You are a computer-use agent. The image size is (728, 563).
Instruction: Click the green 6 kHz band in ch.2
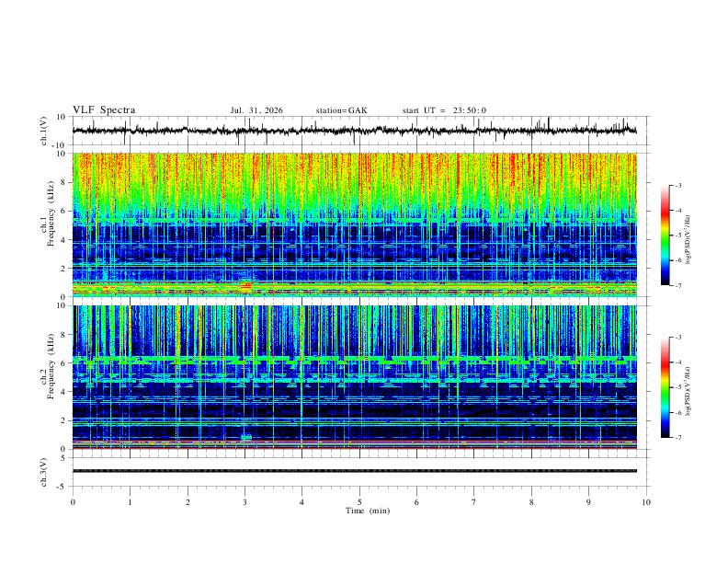(355, 359)
